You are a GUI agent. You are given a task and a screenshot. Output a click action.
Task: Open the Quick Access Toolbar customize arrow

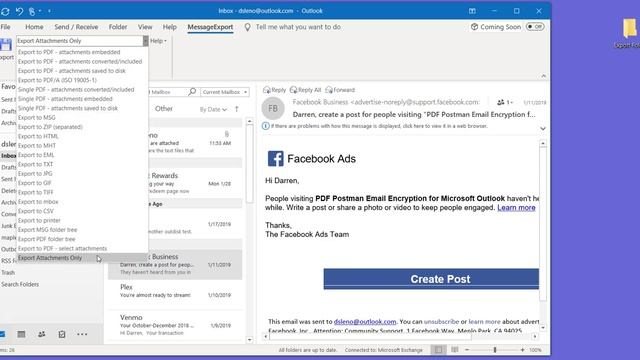[x=49, y=11]
